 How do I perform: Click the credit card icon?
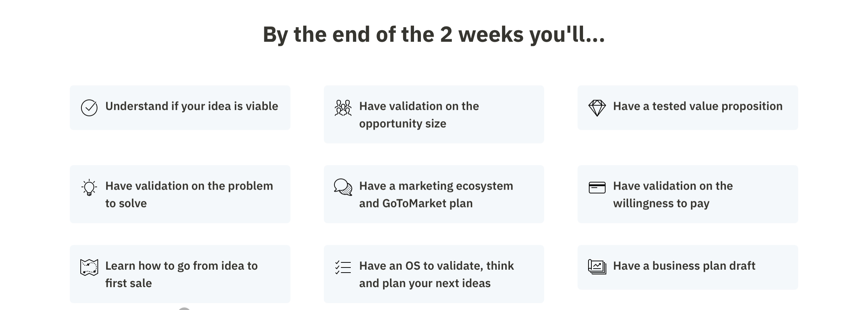597,188
